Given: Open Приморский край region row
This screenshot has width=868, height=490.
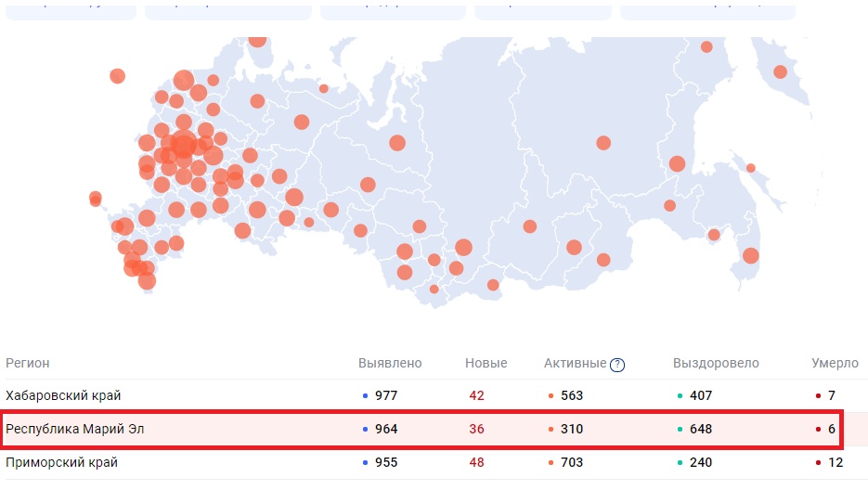Looking at the screenshot, I should coord(61,462).
